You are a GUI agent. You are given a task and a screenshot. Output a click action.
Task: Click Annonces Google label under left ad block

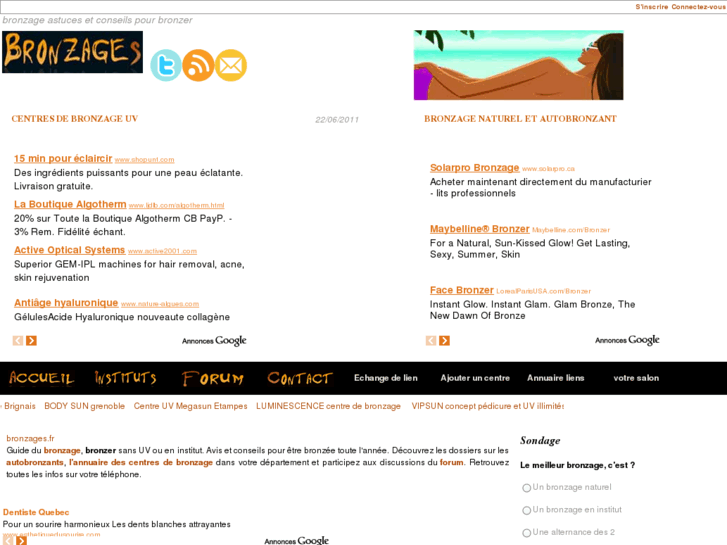[214, 340]
